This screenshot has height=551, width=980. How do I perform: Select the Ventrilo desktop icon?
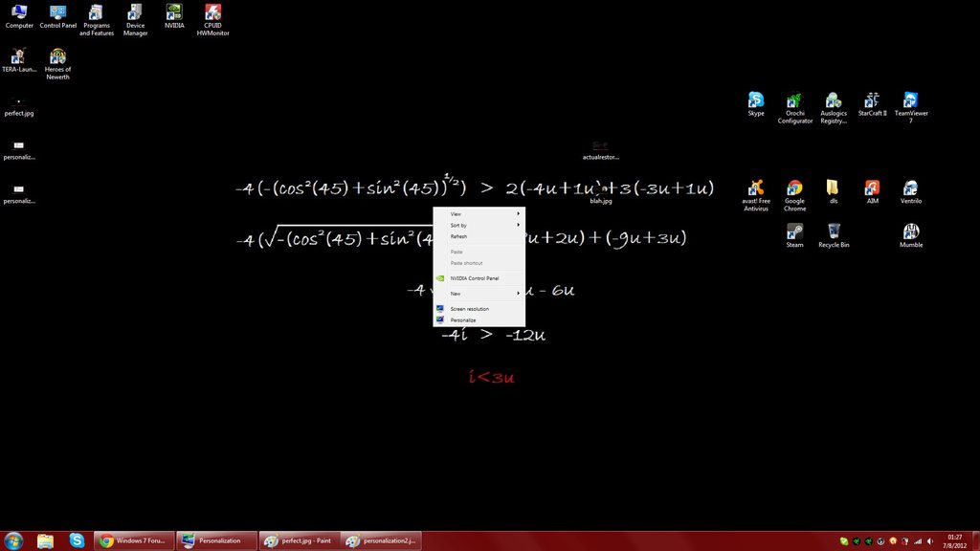911,191
